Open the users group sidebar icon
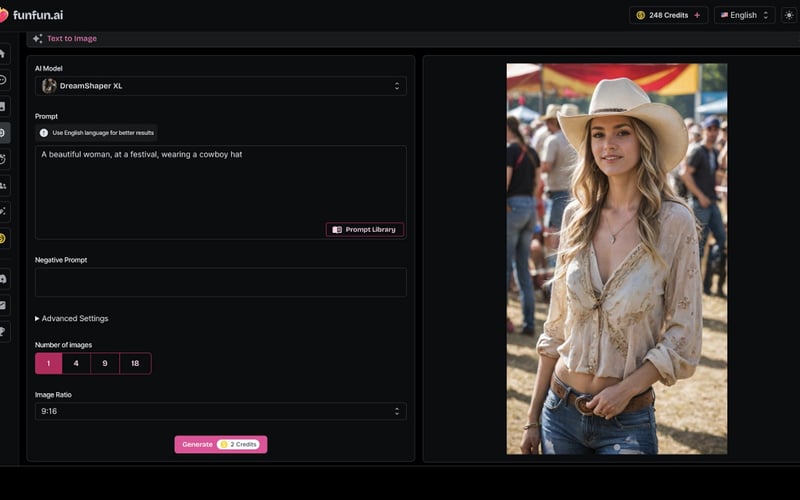800x500 pixels. tap(3, 186)
